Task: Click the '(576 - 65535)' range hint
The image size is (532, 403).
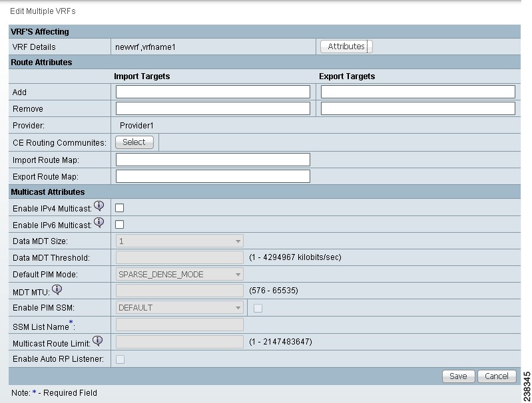Action: pyautogui.click(x=274, y=291)
